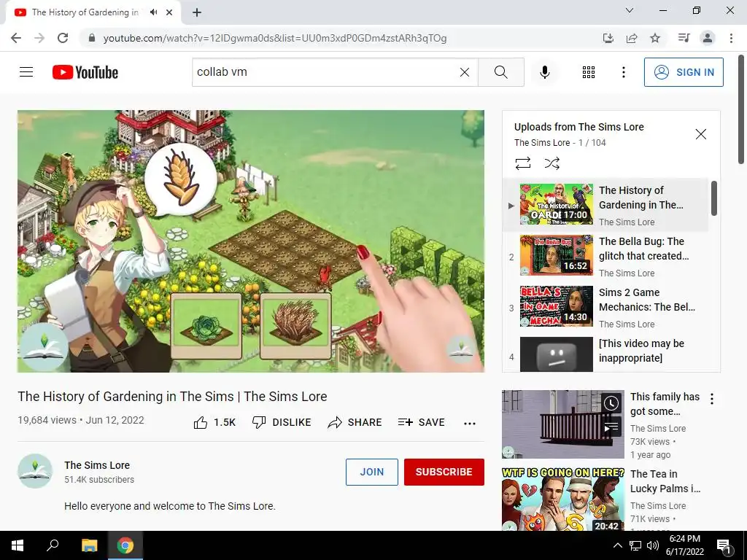
Task: Open a new browser tab
Action: (197, 12)
